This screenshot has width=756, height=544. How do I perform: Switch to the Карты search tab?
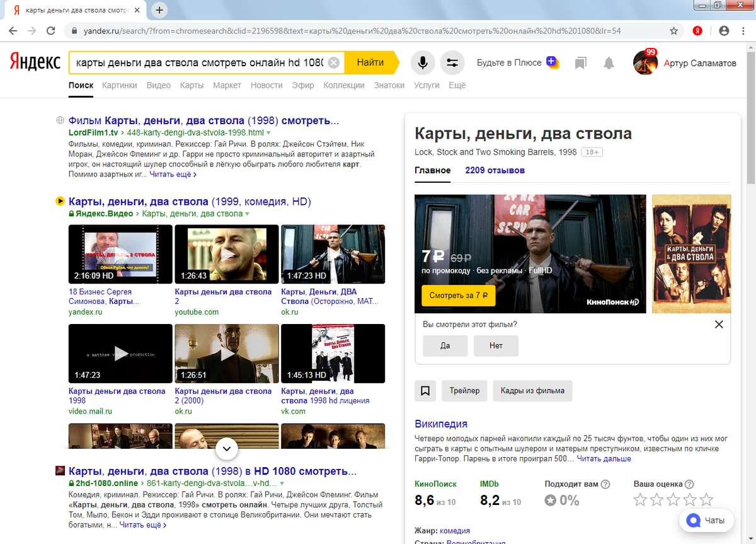pyautogui.click(x=192, y=85)
